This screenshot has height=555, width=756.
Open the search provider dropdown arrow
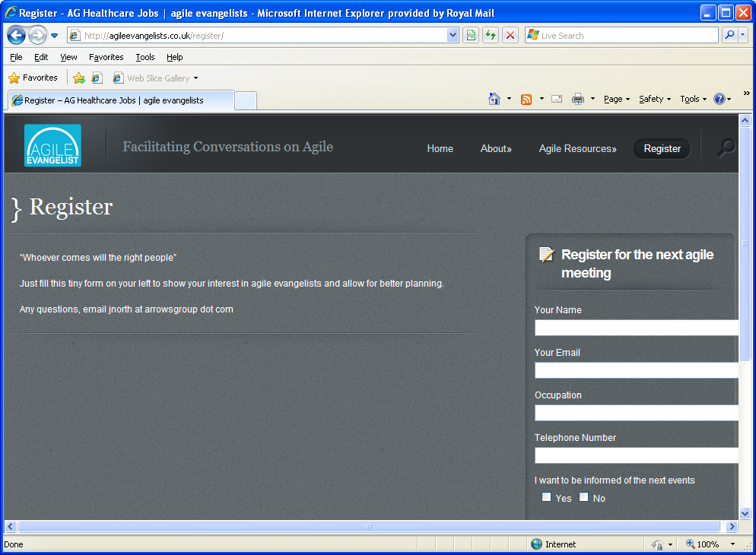coord(742,35)
